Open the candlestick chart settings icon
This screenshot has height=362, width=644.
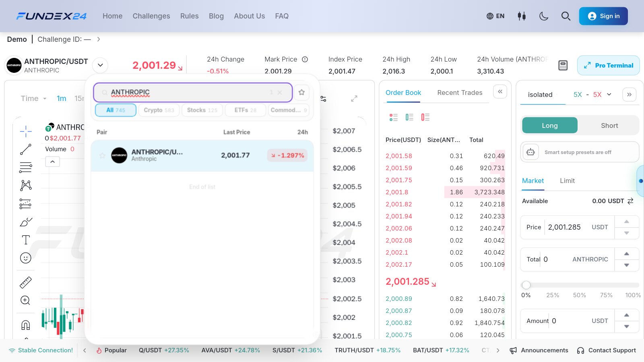(x=522, y=16)
